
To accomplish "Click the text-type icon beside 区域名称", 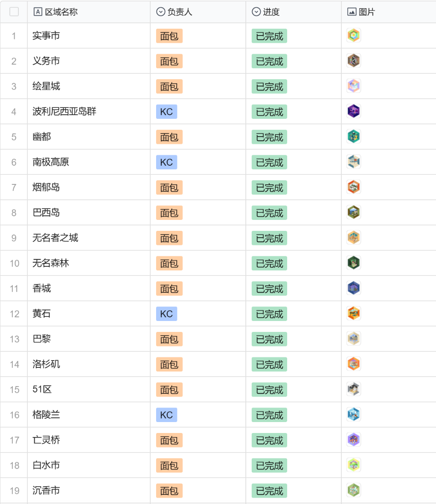I will [x=38, y=12].
